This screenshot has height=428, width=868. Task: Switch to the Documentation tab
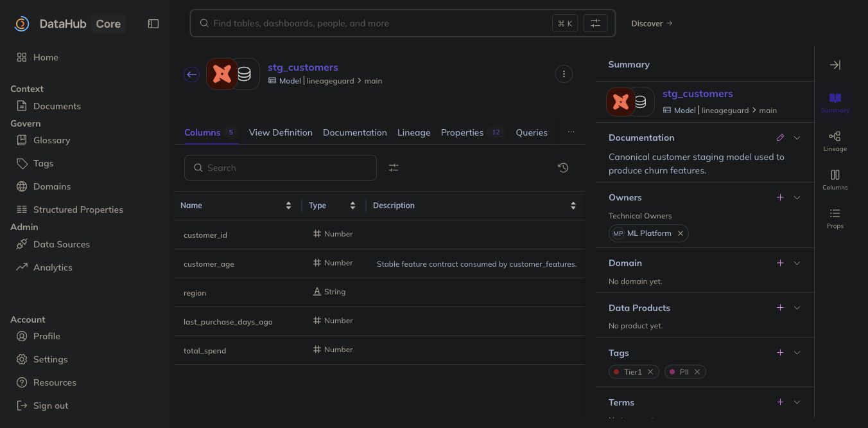point(354,132)
